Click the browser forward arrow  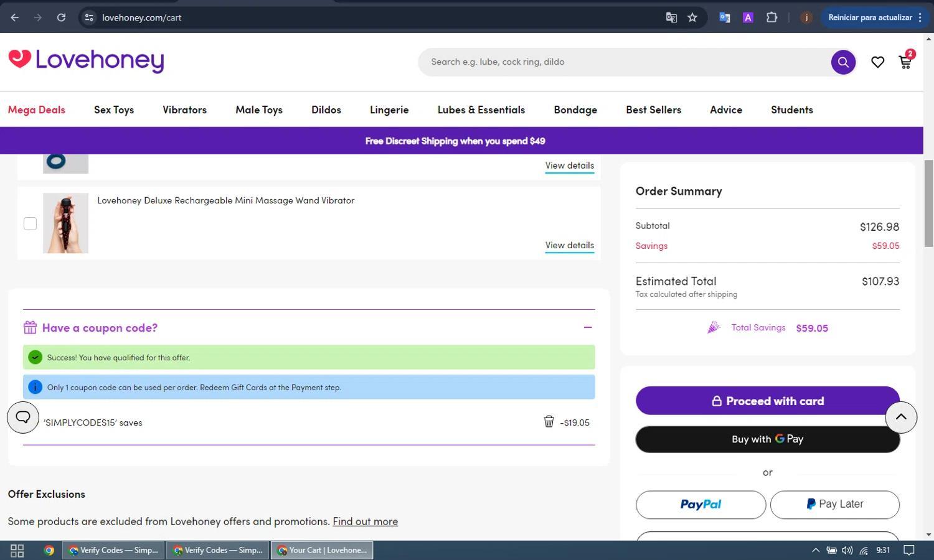[x=38, y=17]
